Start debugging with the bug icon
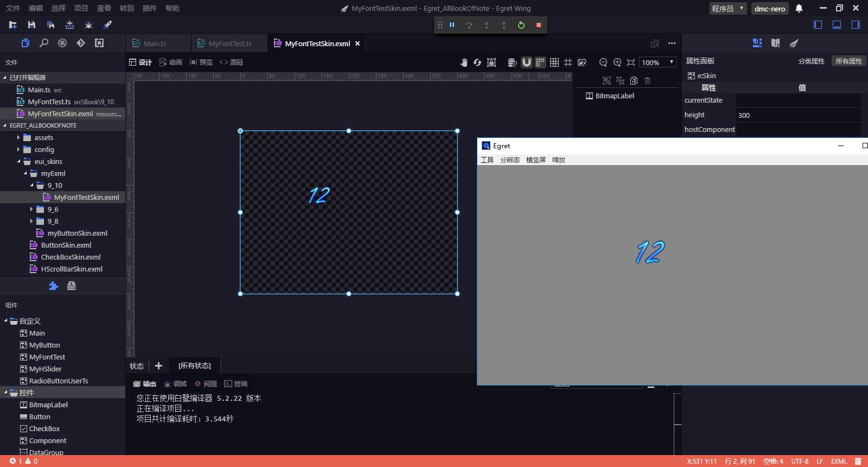Image resolution: width=868 pixels, height=467 pixels. click(x=88, y=25)
